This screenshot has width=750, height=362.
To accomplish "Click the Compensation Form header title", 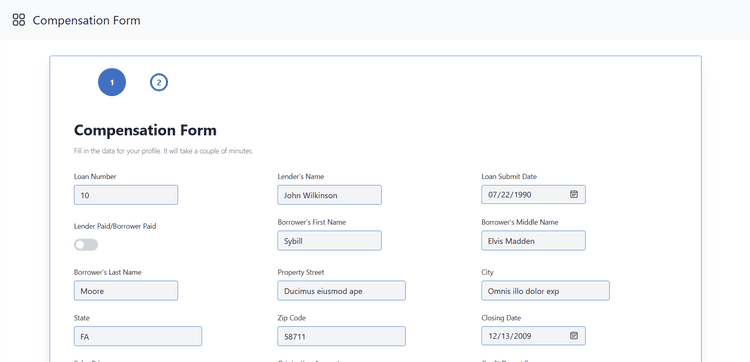I will click(87, 20).
